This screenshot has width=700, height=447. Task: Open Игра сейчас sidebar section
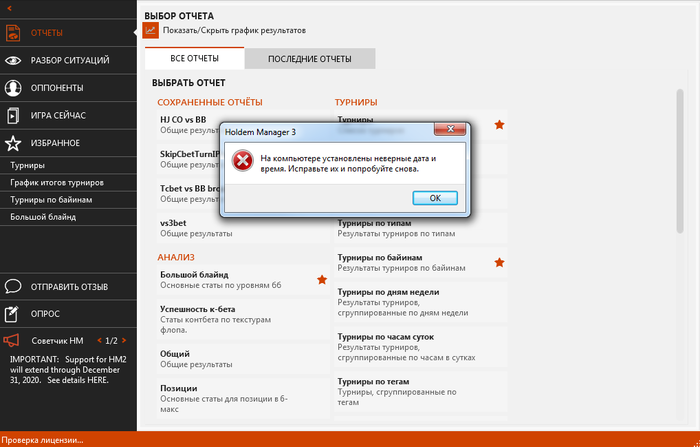coord(68,116)
